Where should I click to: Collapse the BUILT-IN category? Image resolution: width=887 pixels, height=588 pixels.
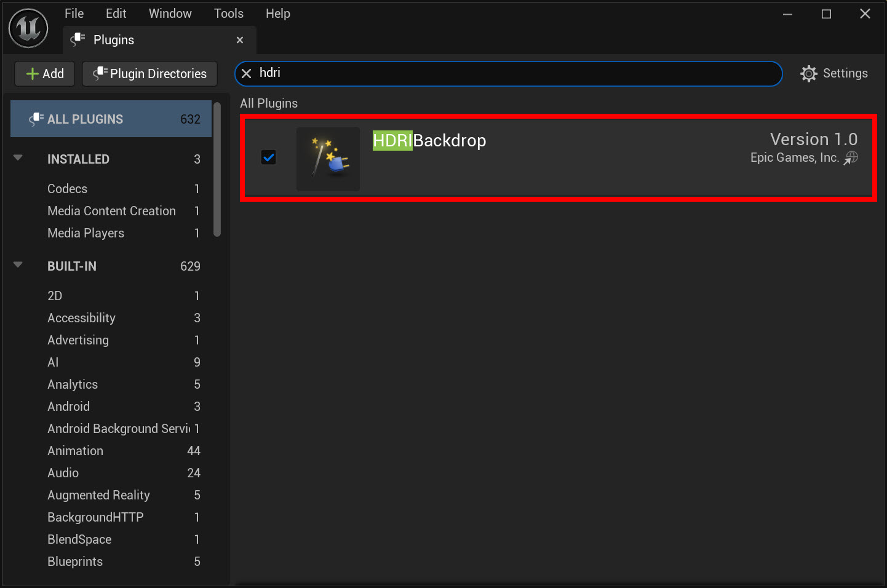[18, 265]
